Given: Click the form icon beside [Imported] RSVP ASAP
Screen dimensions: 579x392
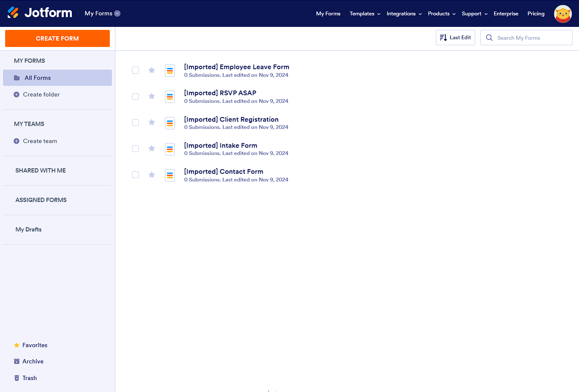Looking at the screenshot, I should [170, 97].
